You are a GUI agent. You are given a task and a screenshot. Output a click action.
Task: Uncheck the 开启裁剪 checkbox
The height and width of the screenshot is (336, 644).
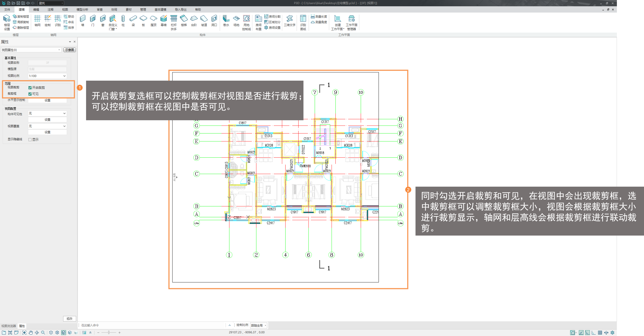(x=30, y=88)
